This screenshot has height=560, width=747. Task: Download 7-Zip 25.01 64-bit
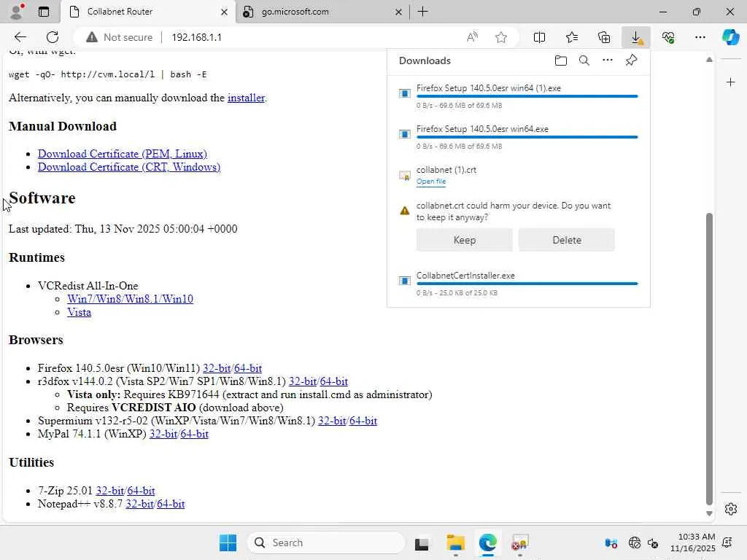click(x=141, y=491)
